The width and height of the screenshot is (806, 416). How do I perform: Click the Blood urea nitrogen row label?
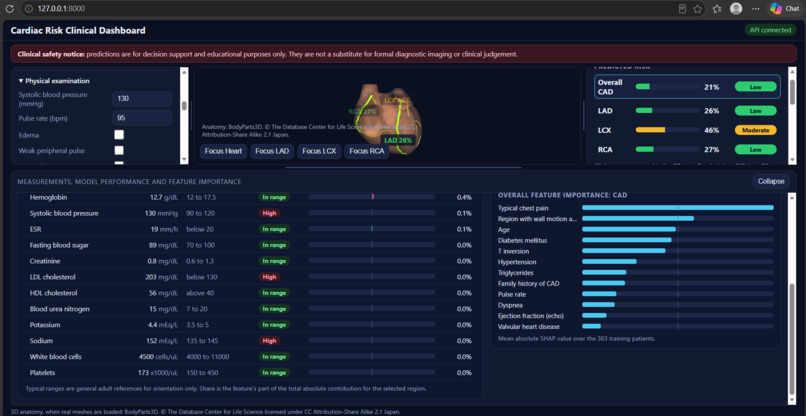[60, 309]
